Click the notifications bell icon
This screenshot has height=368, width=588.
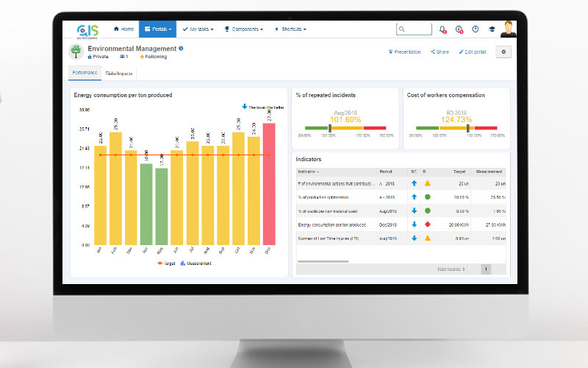pyautogui.click(x=442, y=29)
